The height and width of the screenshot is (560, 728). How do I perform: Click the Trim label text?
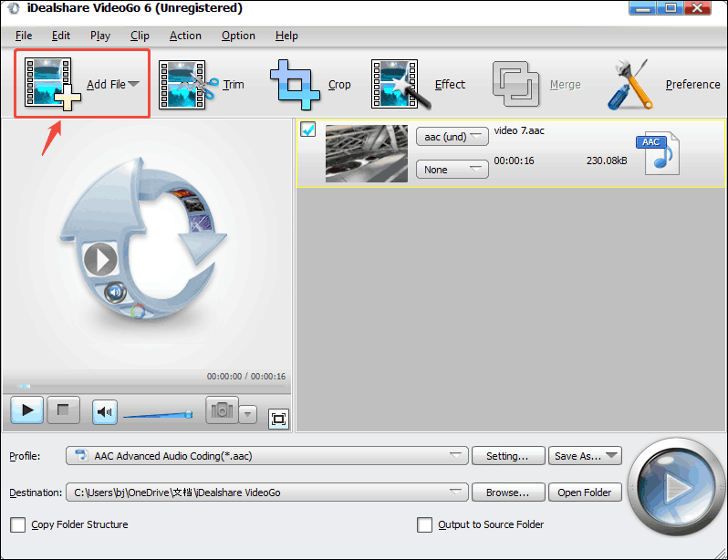[233, 85]
